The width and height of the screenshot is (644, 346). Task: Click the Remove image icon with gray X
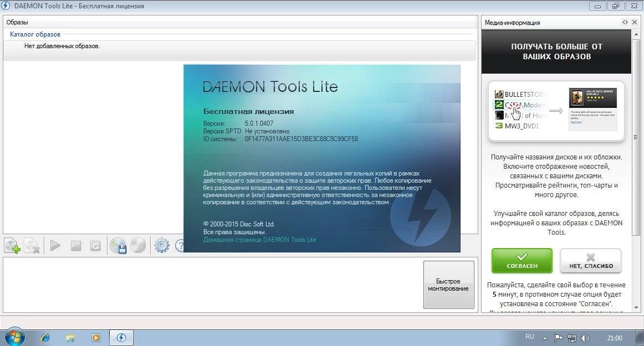pyautogui.click(x=32, y=246)
